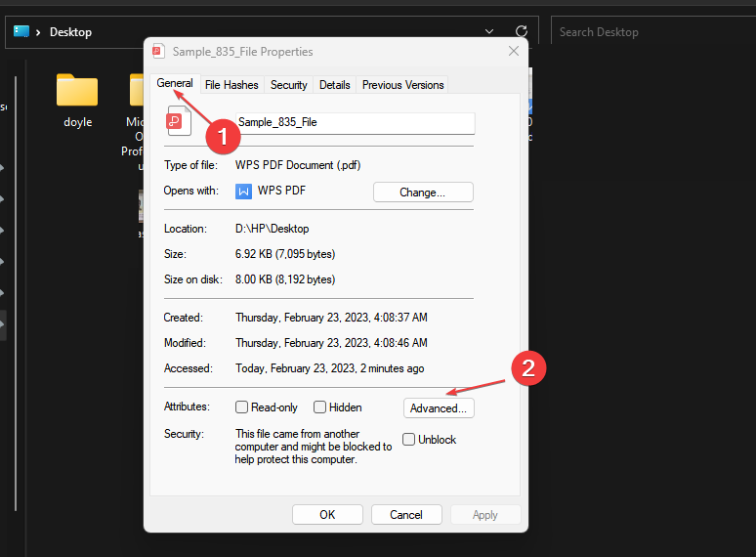The width and height of the screenshot is (756, 557).
Task: Click the file type text WPS PDF Document (.pdf)
Action: (298, 165)
